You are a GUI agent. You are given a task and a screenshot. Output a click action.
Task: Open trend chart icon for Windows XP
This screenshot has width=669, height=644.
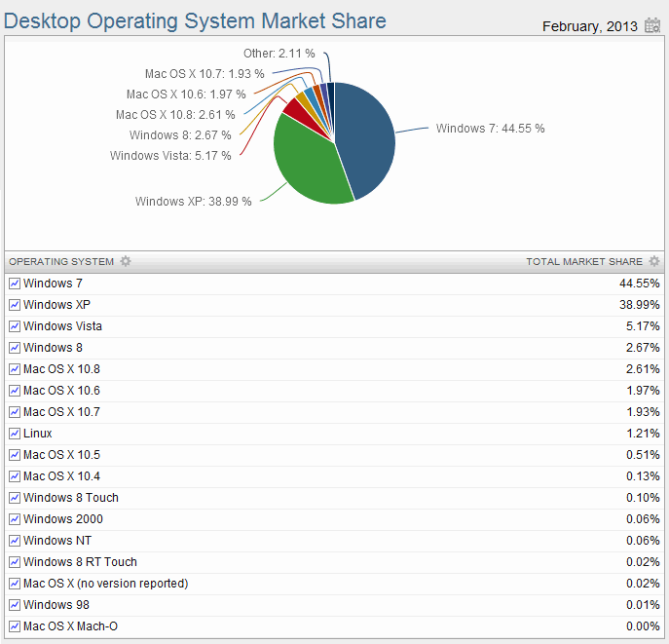pos(15,305)
